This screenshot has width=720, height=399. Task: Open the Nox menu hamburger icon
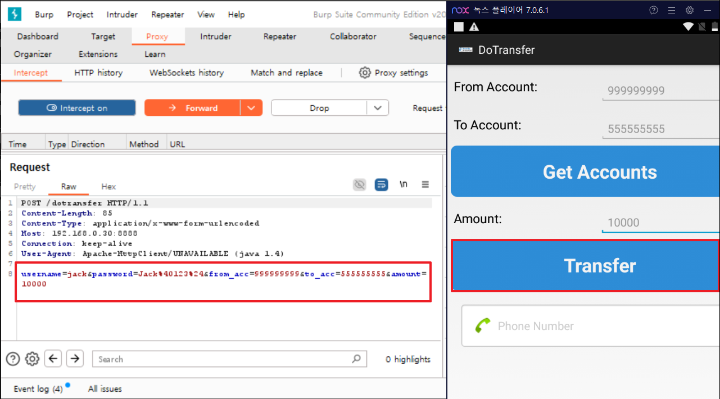[671, 10]
